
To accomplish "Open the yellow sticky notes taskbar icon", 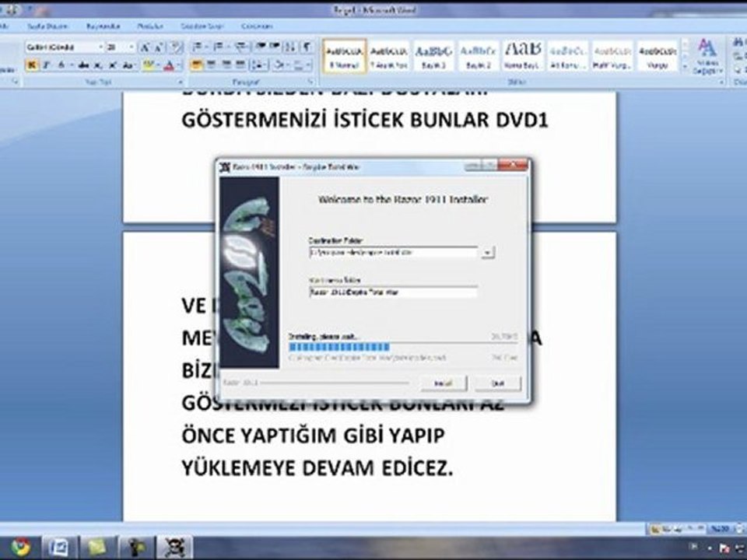I will pyautogui.click(x=96, y=547).
